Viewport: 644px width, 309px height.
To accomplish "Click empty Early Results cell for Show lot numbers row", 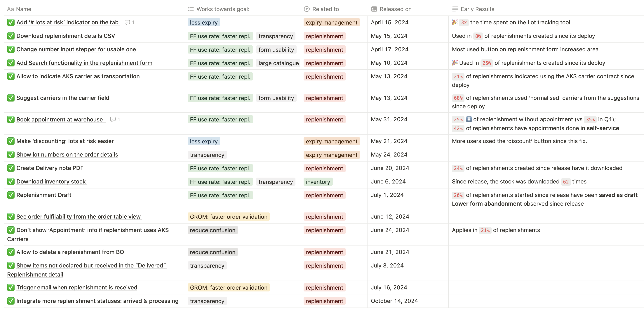I will pos(546,154).
